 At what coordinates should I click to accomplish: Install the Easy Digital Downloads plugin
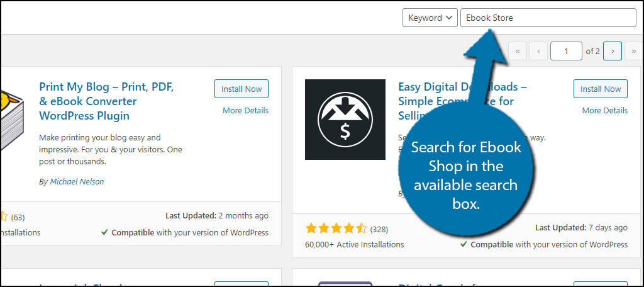tap(600, 89)
